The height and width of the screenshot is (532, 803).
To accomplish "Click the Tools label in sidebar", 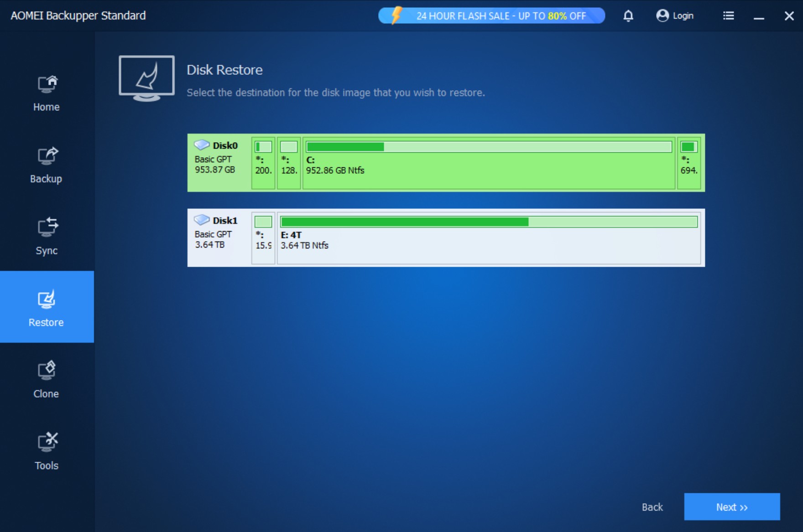I will point(47,465).
